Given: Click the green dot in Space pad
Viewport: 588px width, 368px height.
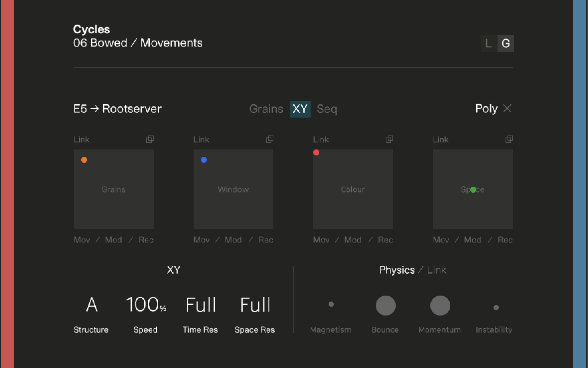Looking at the screenshot, I should point(473,190).
